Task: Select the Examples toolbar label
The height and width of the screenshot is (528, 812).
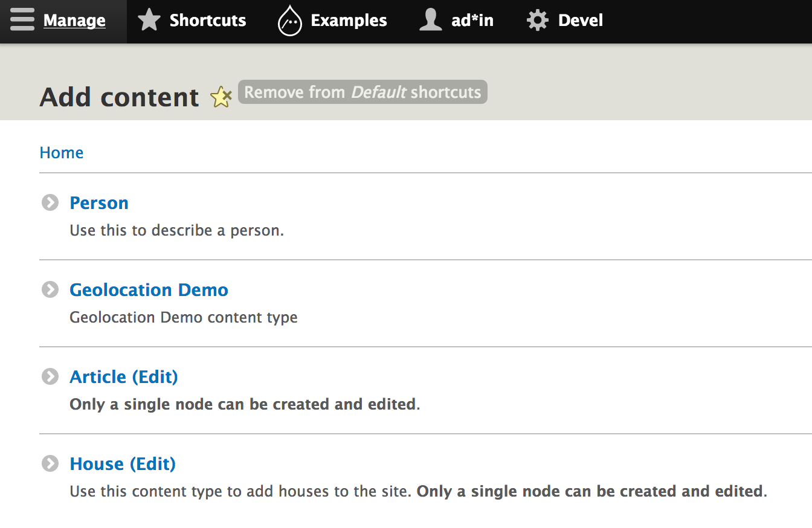Action: click(x=349, y=21)
